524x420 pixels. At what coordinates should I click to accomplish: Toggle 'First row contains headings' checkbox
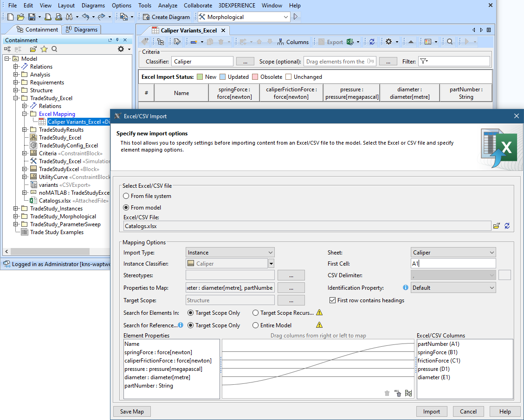[332, 300]
